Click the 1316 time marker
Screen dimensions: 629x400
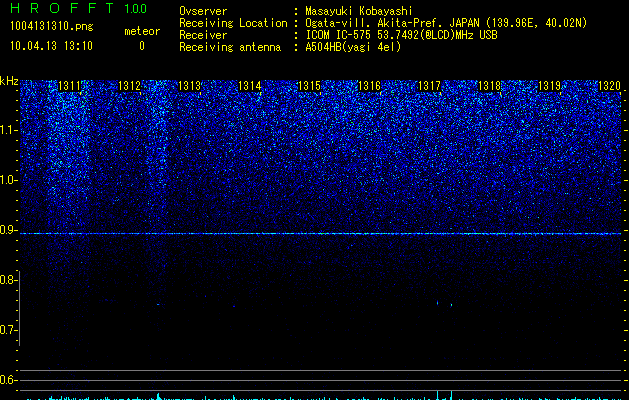369,86
